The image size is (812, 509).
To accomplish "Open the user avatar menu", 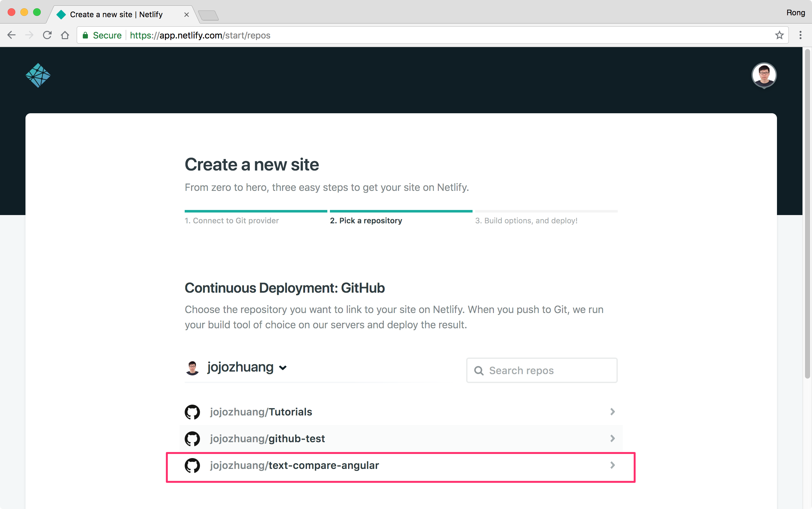I will (x=764, y=75).
